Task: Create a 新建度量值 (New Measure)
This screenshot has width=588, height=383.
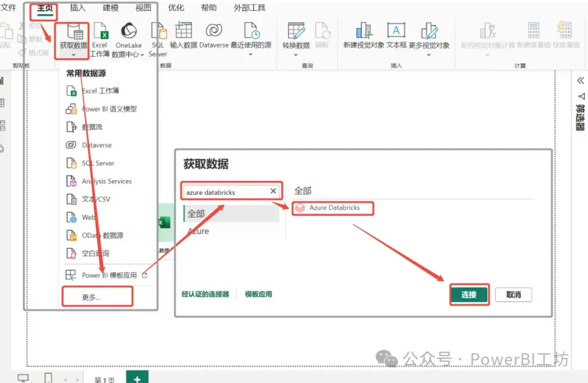Action: 532,36
